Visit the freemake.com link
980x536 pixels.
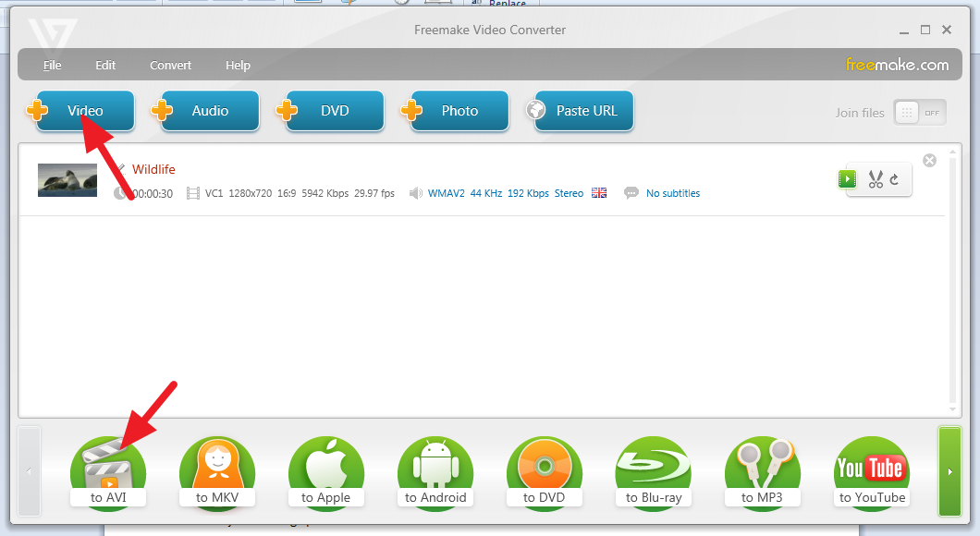897,65
